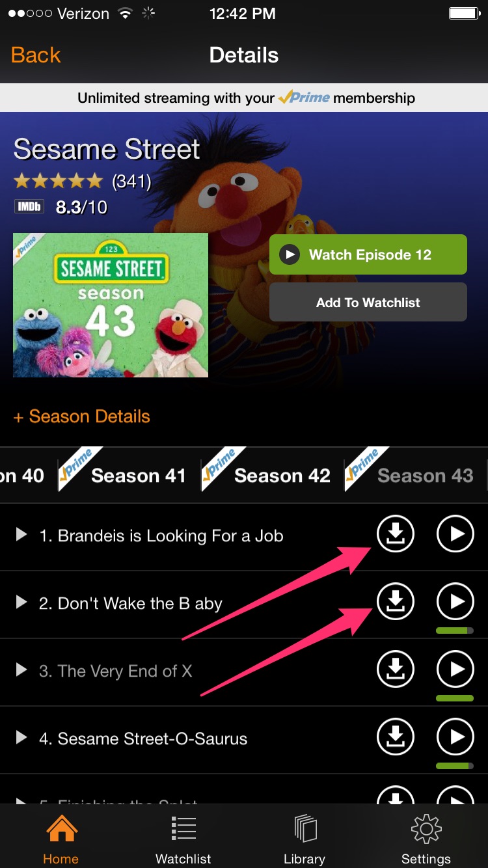Play episode 4 Sesame Street-O-Saurus
The height and width of the screenshot is (868, 488).
(x=455, y=737)
